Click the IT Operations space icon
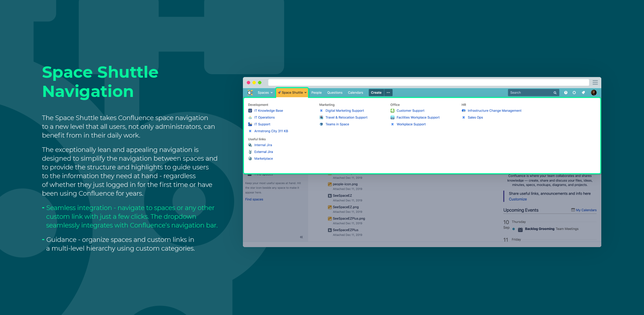 click(x=250, y=118)
